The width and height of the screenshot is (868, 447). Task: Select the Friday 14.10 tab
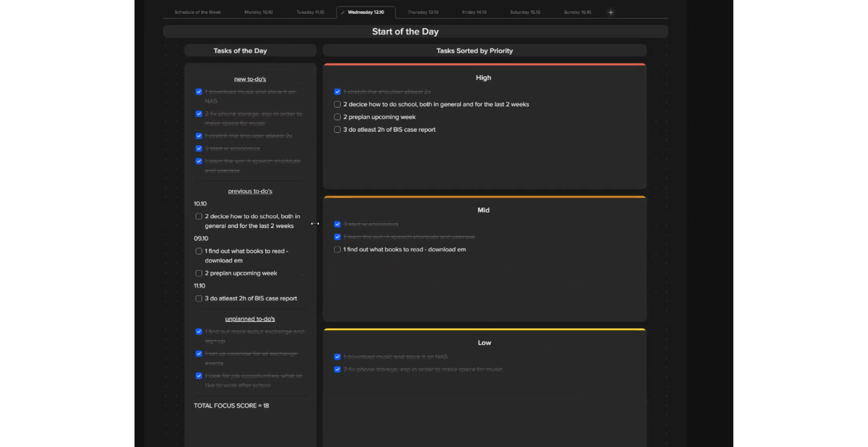click(x=474, y=12)
